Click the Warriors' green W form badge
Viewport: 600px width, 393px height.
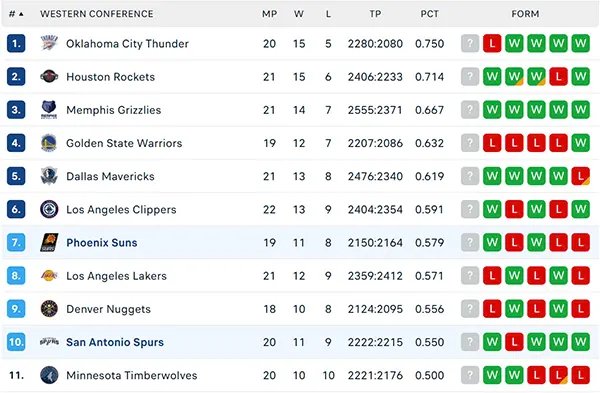pyautogui.click(x=580, y=143)
